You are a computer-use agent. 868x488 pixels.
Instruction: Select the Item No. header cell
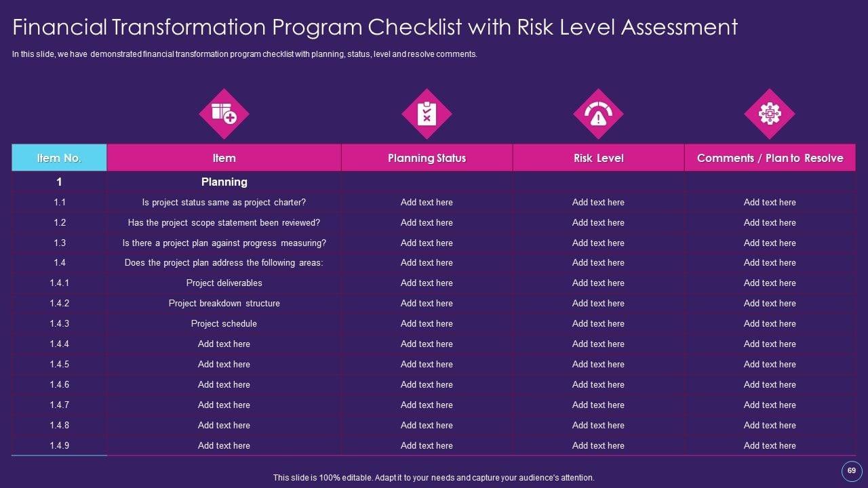click(59, 158)
